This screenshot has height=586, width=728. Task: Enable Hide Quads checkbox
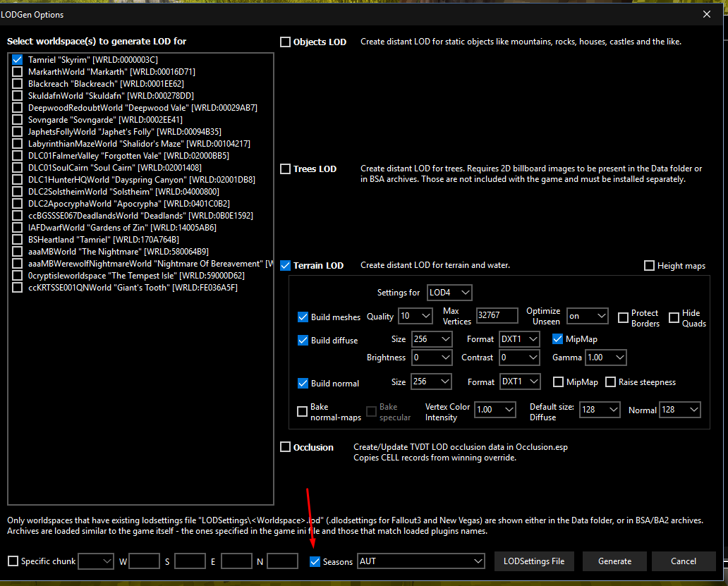674,318
